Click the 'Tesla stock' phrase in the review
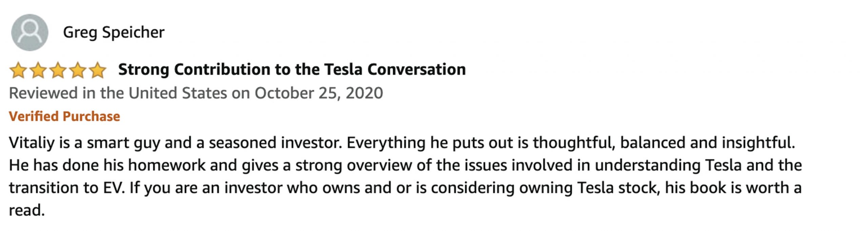 point(618,188)
